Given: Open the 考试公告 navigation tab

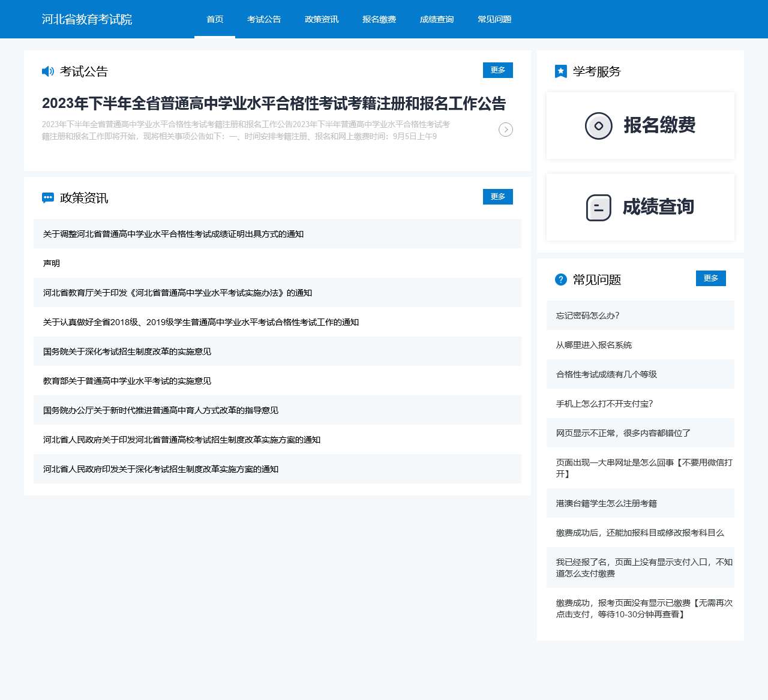Looking at the screenshot, I should click(x=264, y=19).
